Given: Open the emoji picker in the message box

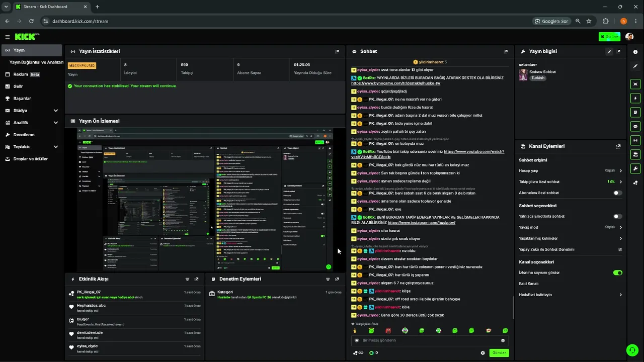Looking at the screenshot, I should point(503,340).
